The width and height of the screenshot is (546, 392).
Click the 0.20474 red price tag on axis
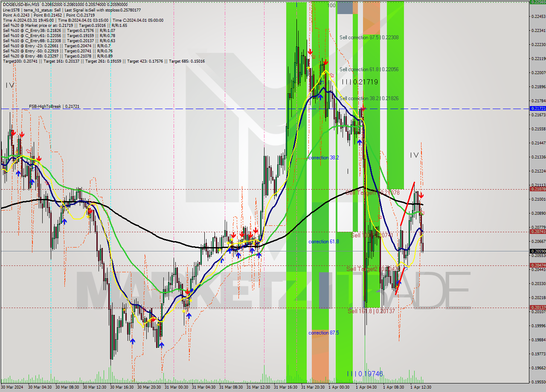(537, 265)
